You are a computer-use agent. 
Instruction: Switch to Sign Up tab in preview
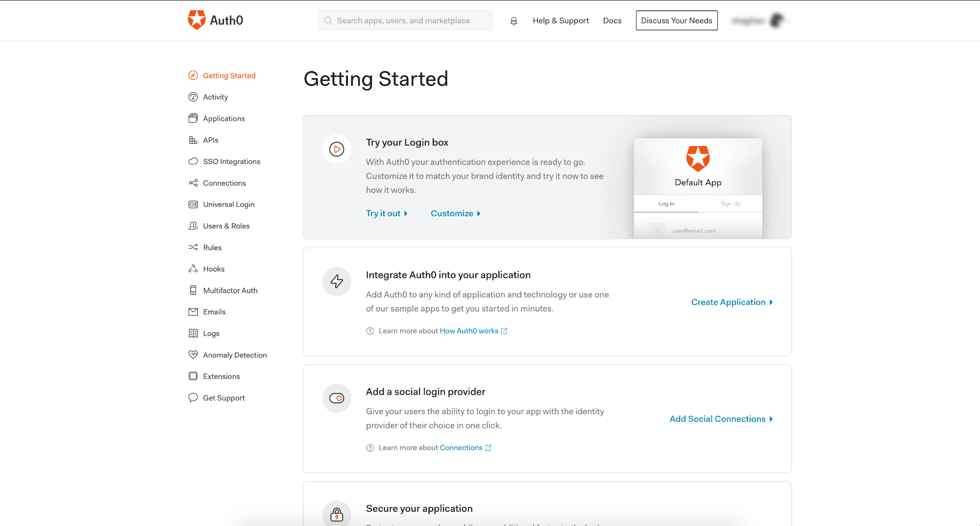pyautogui.click(x=730, y=204)
